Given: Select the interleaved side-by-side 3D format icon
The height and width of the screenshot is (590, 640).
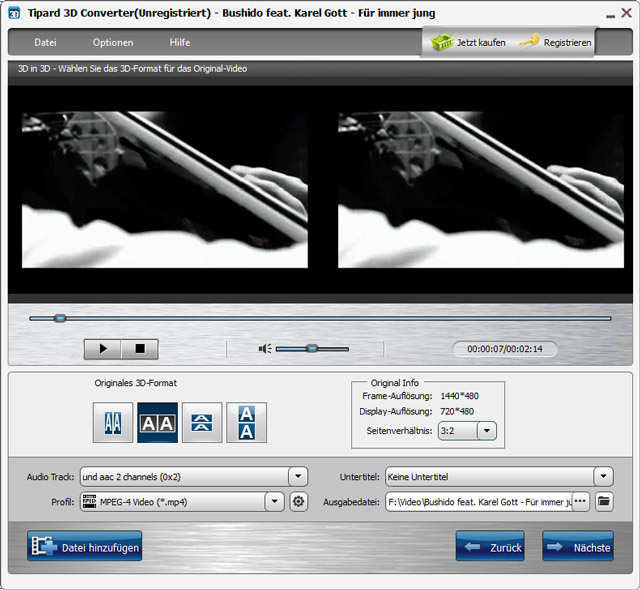Looking at the screenshot, I should (x=113, y=423).
